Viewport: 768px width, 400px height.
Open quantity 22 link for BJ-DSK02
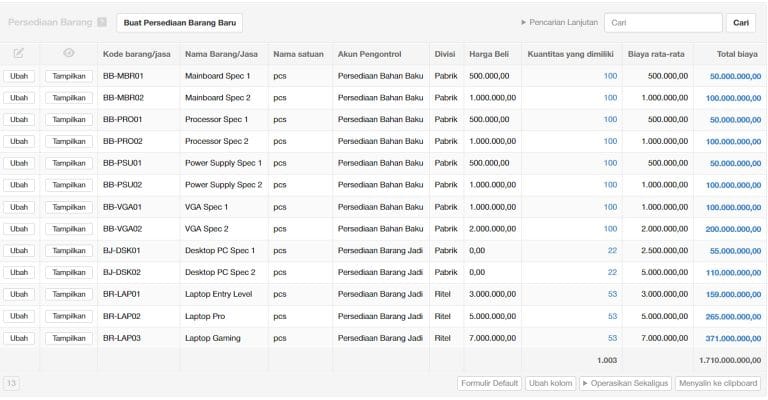(612, 272)
